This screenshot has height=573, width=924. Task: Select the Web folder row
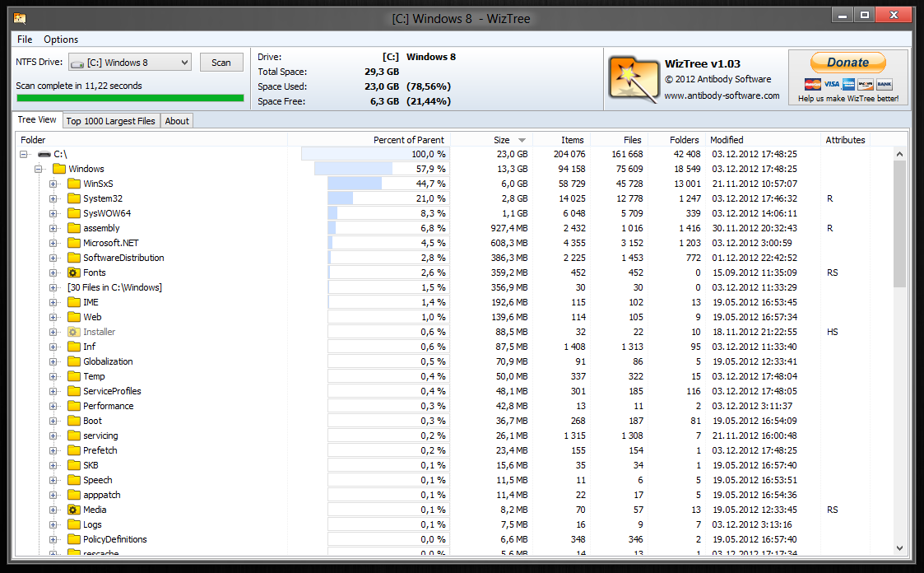tap(454, 317)
